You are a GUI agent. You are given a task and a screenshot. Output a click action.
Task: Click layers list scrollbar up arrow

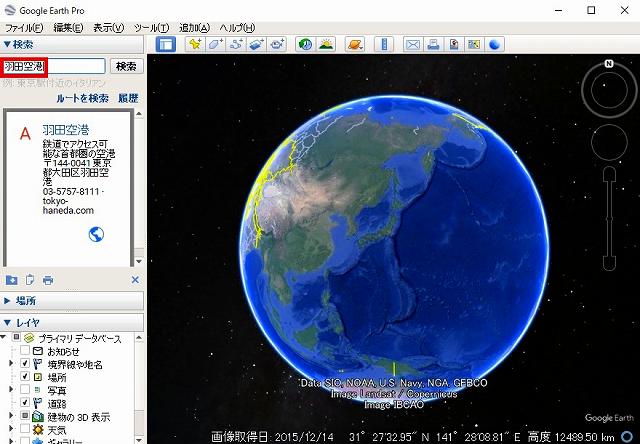(139, 337)
